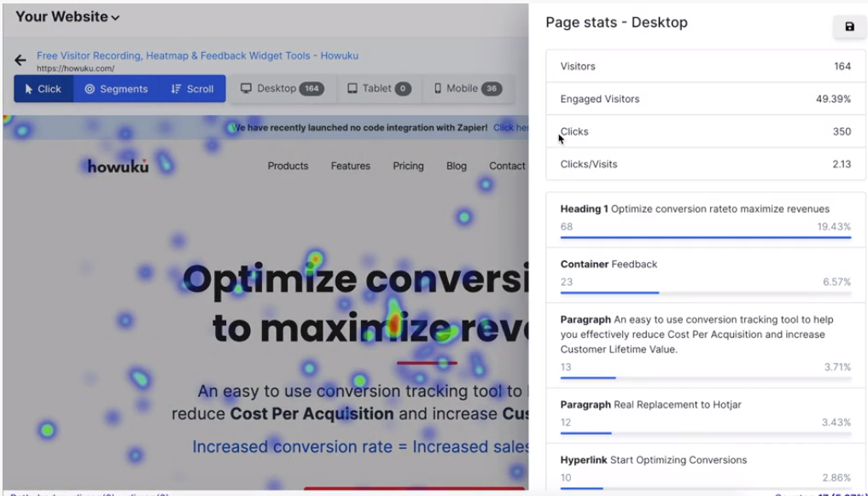Click the Contact nav link
The image size is (868, 496).
click(507, 166)
